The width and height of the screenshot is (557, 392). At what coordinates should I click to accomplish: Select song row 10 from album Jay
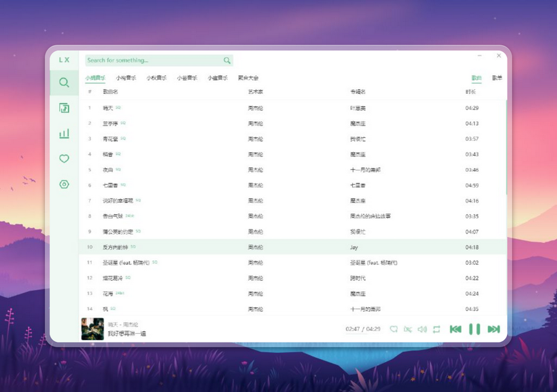pos(292,247)
